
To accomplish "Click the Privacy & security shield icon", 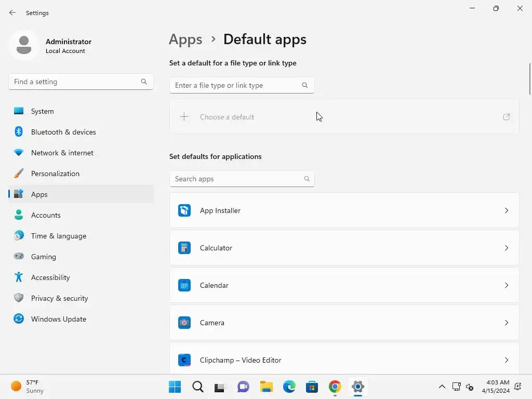I will (x=19, y=298).
